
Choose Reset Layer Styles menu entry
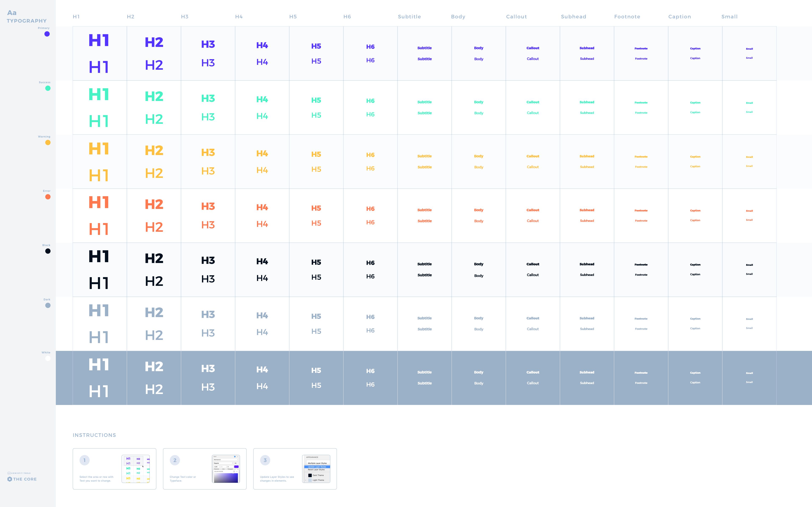pos(316,470)
